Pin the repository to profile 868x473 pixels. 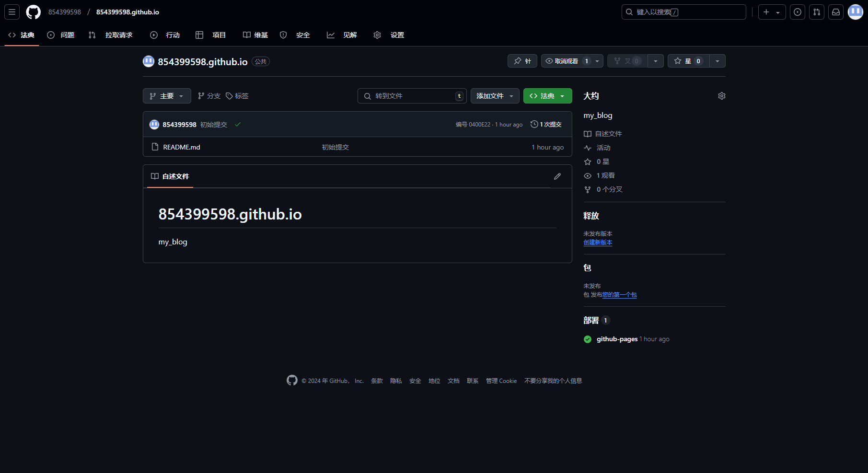(x=522, y=61)
